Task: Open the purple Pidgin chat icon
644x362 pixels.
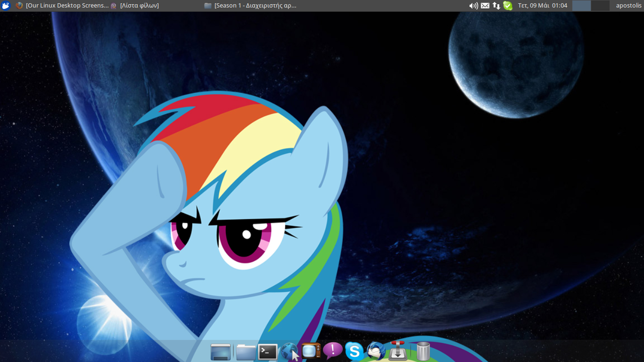Action: coord(333,351)
